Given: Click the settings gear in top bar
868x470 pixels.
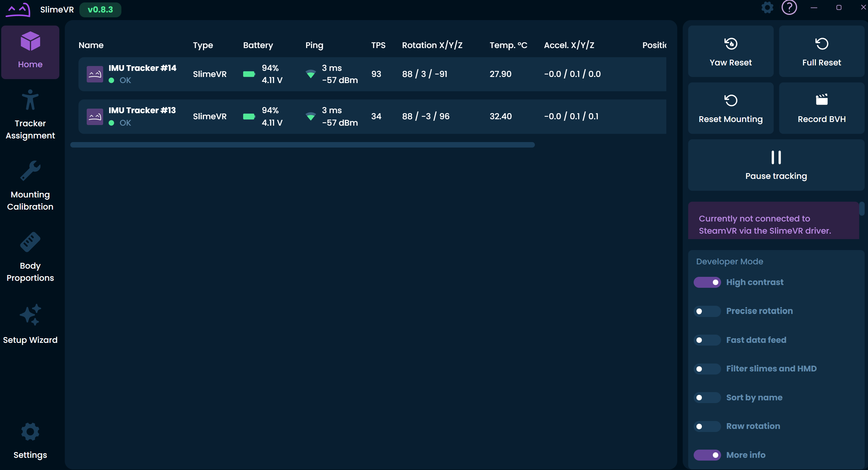Looking at the screenshot, I should (767, 7).
